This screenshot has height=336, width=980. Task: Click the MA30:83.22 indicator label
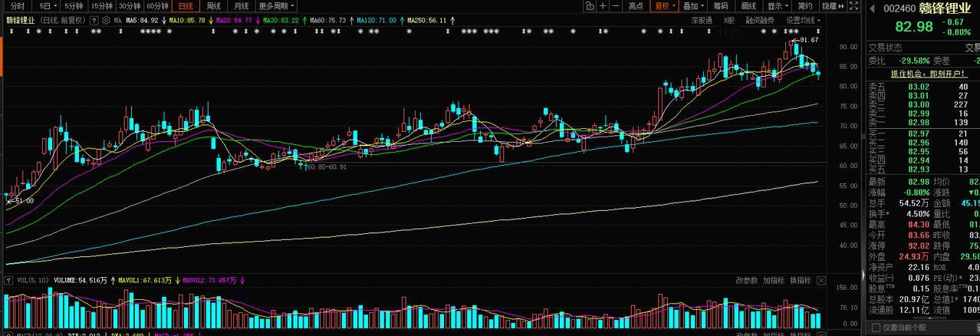point(281,21)
